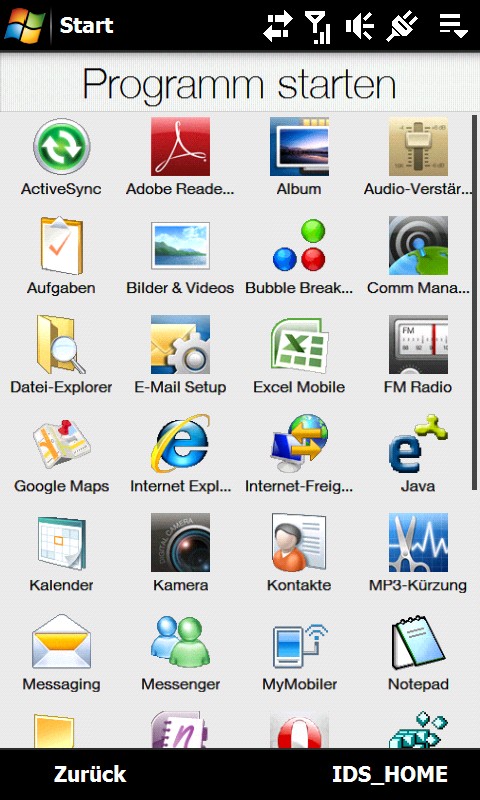Click the vertical scrollbar on right edge
The image size is (480, 800).
[475, 303]
